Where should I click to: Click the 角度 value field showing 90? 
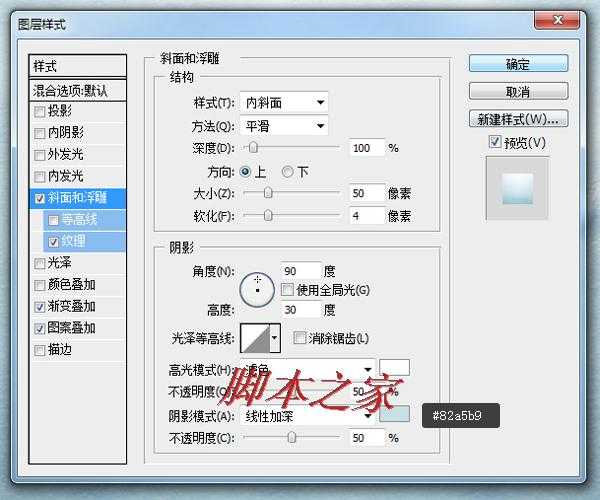tap(300, 271)
